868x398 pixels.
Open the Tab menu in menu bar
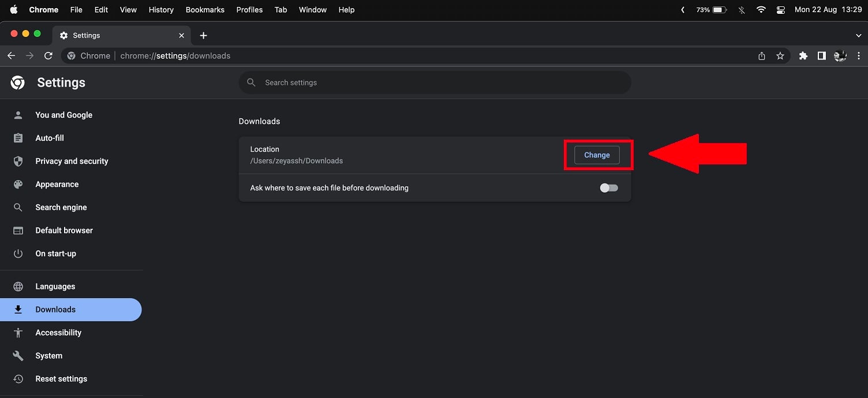(x=280, y=10)
